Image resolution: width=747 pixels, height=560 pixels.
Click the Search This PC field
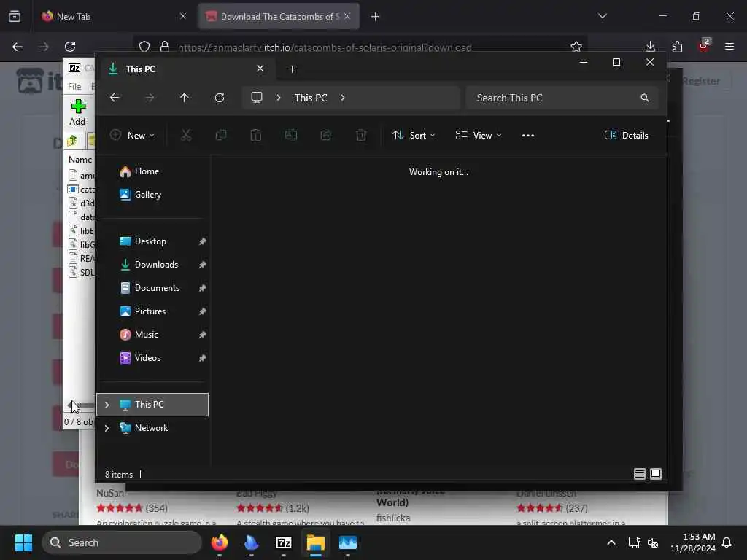coord(562,98)
